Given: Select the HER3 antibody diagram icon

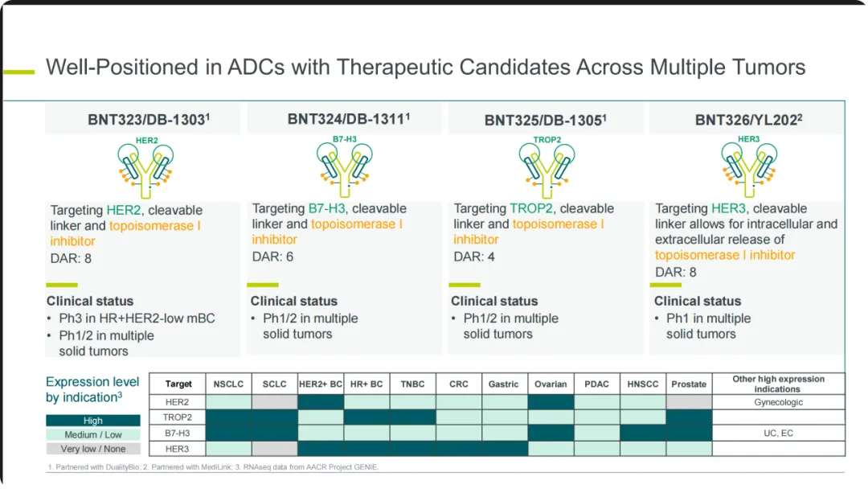Looking at the screenshot, I should coord(748,166).
